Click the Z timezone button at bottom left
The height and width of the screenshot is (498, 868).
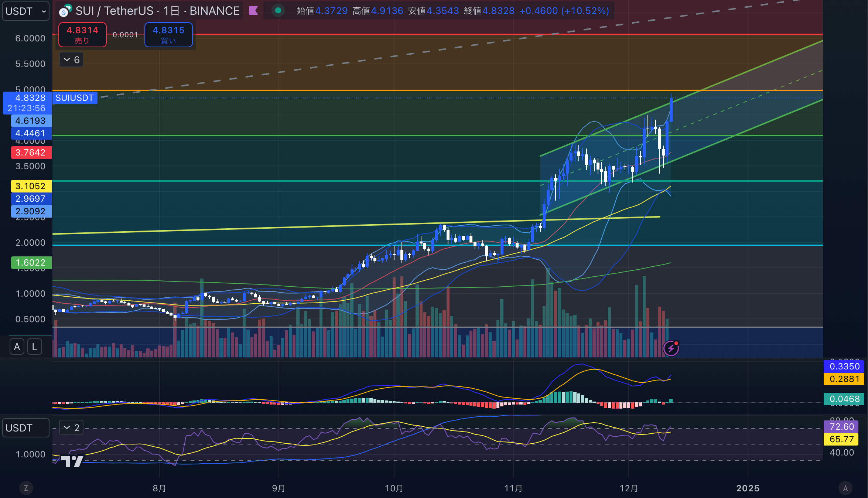[26, 488]
